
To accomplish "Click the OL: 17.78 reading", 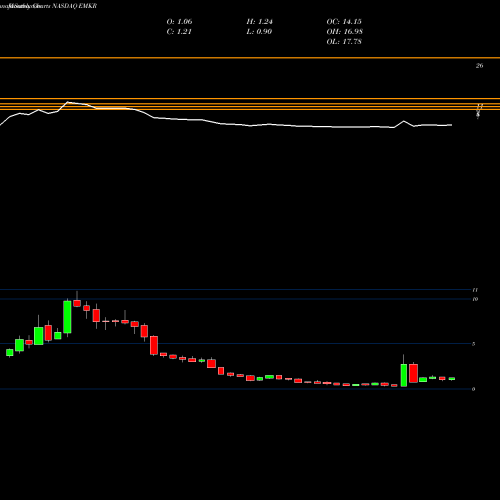I will pos(344,42).
